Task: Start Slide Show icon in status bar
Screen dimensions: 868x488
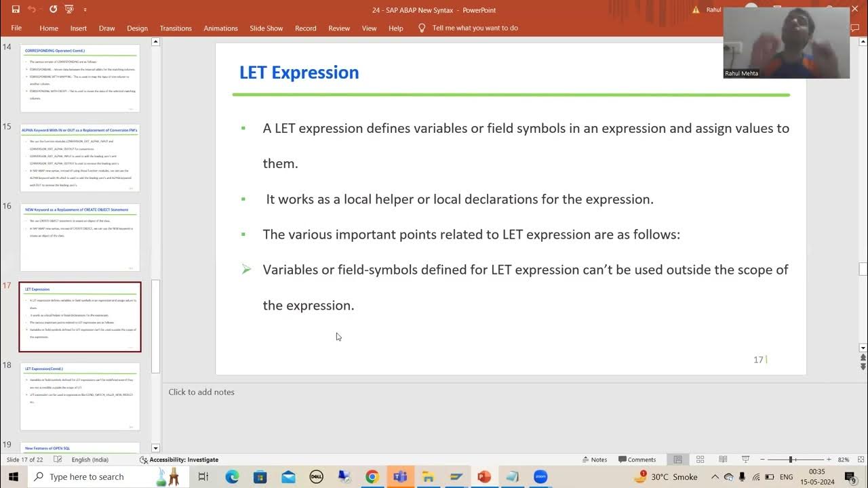Action: pos(745,460)
